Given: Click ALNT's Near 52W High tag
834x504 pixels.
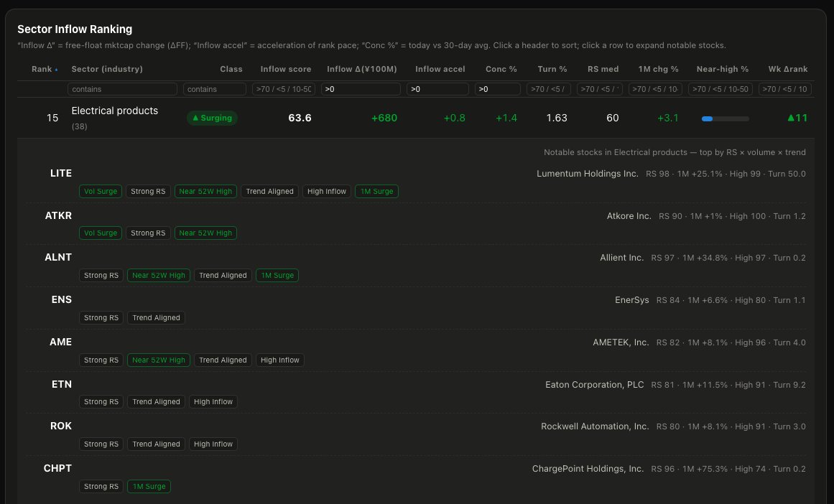Looking at the screenshot, I should (x=159, y=276).
